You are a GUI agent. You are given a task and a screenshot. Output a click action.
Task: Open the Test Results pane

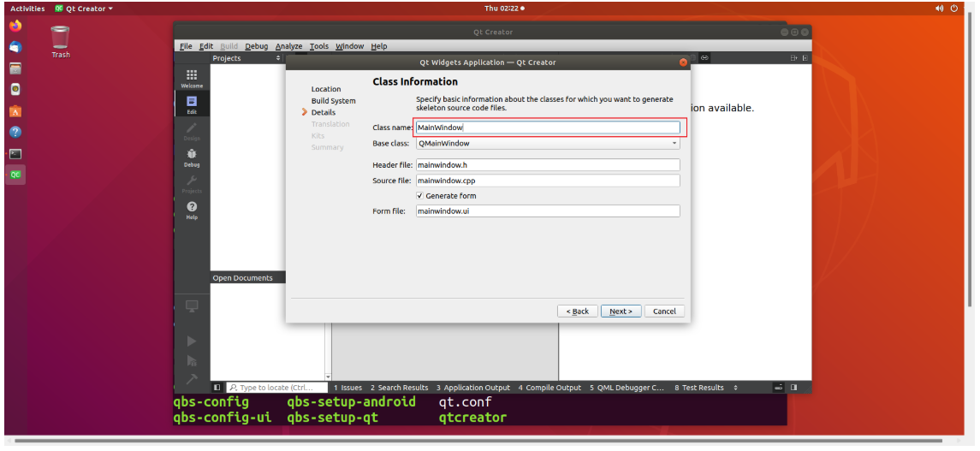698,388
